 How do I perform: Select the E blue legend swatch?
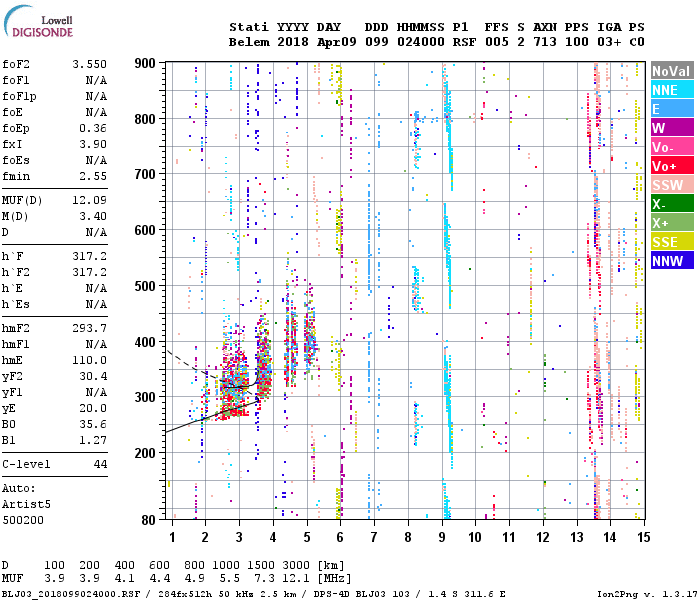[x=672, y=109]
